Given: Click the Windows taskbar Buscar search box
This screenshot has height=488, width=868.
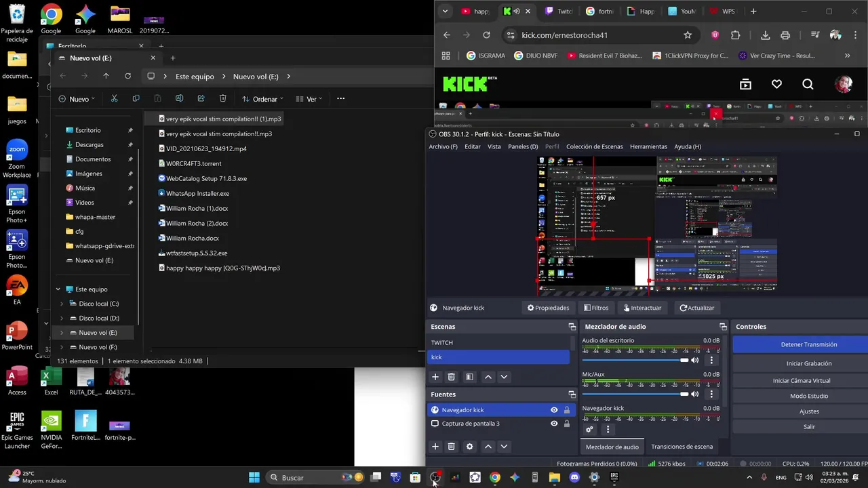Looking at the screenshot, I should pos(315,477).
